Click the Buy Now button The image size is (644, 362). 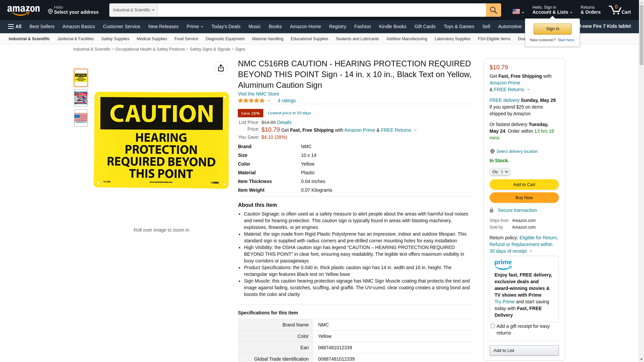coord(524,197)
